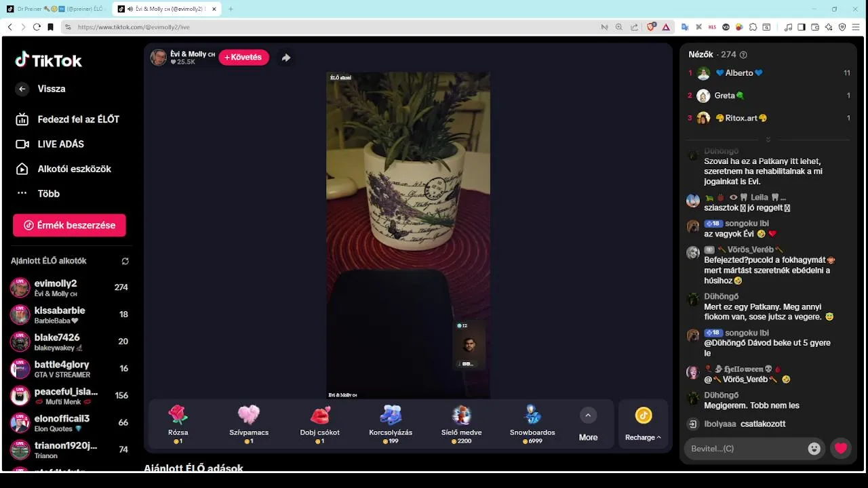Viewport: 868px width, 488px height.
Task: Open trianon1920j... live stream
Action: click(69, 450)
